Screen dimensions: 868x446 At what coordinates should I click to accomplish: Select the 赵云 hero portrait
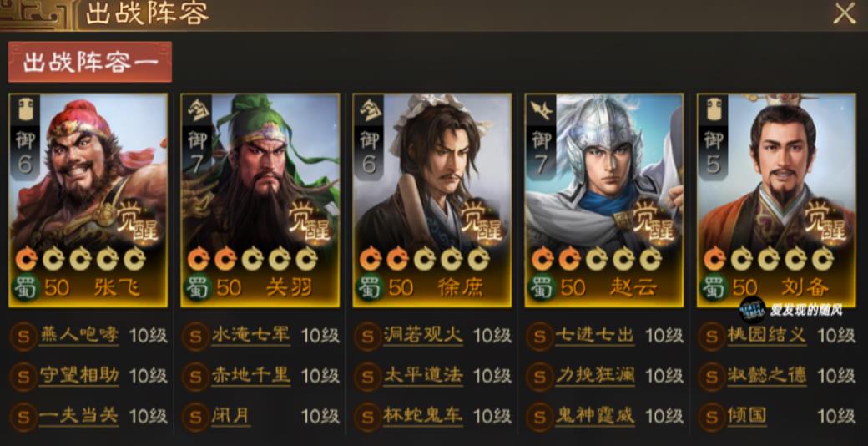coord(604,200)
